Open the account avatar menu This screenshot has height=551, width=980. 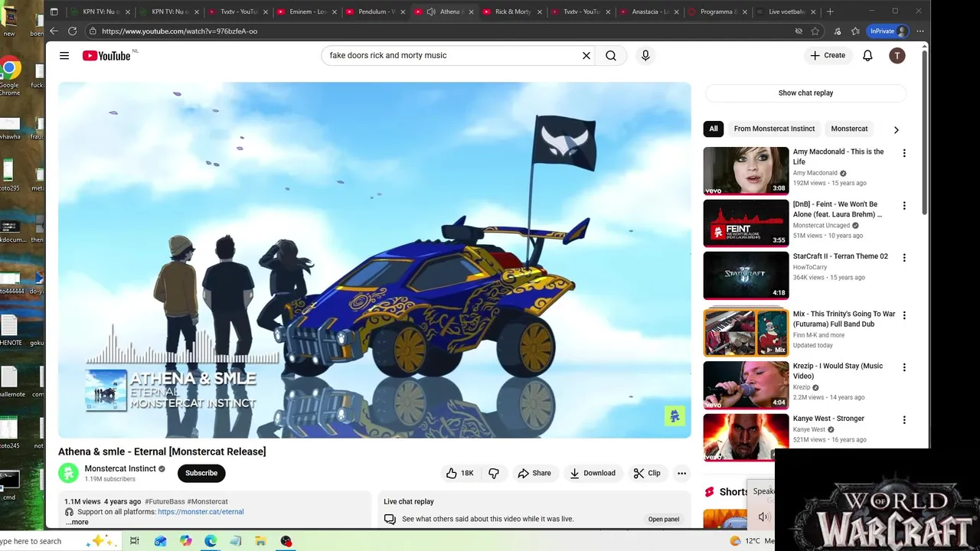897,55
